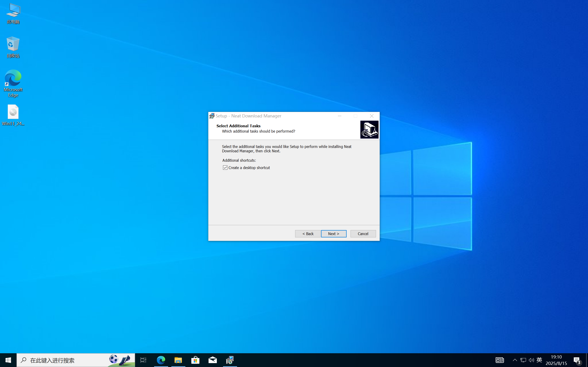Toggle the Create a desktop shortcut checkbox
Viewport: 588px width, 367px height.
click(x=225, y=168)
